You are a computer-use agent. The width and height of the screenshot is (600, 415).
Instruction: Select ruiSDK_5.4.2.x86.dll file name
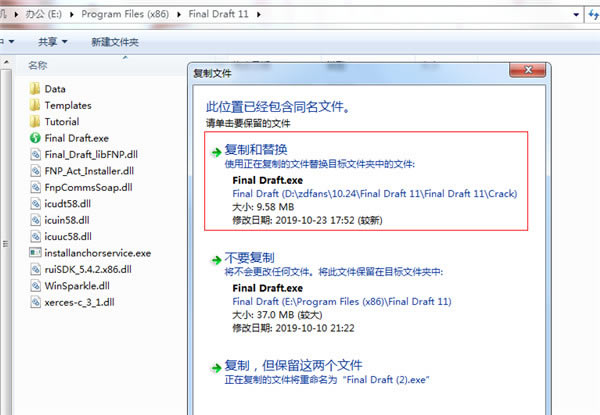(88, 270)
